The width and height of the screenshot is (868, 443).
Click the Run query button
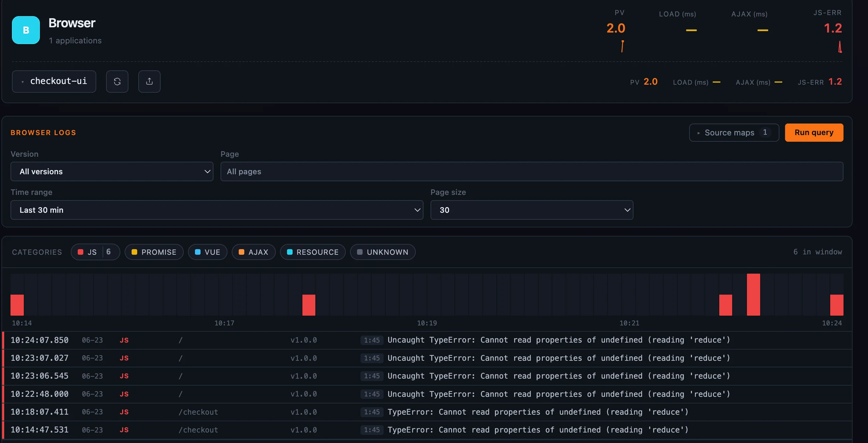(814, 133)
